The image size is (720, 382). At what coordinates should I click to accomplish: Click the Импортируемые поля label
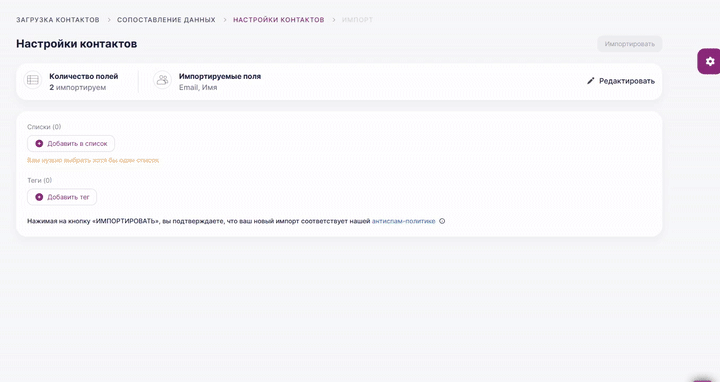point(220,76)
